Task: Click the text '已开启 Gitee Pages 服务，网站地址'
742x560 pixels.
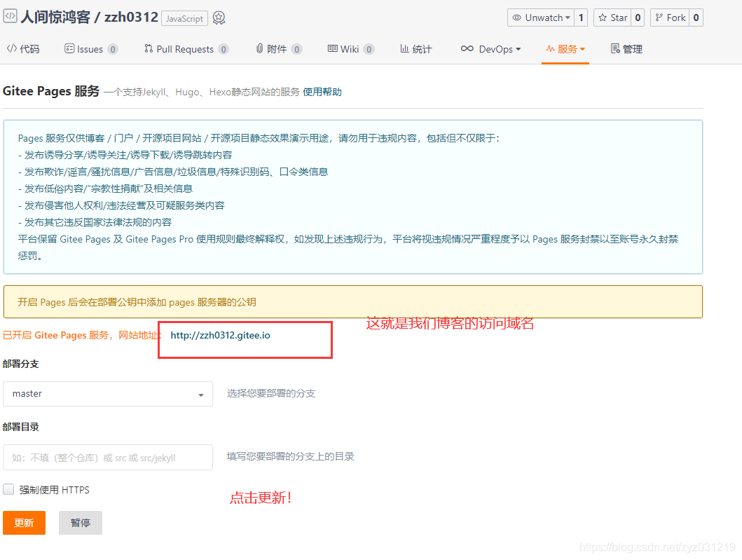Action: click(x=81, y=335)
